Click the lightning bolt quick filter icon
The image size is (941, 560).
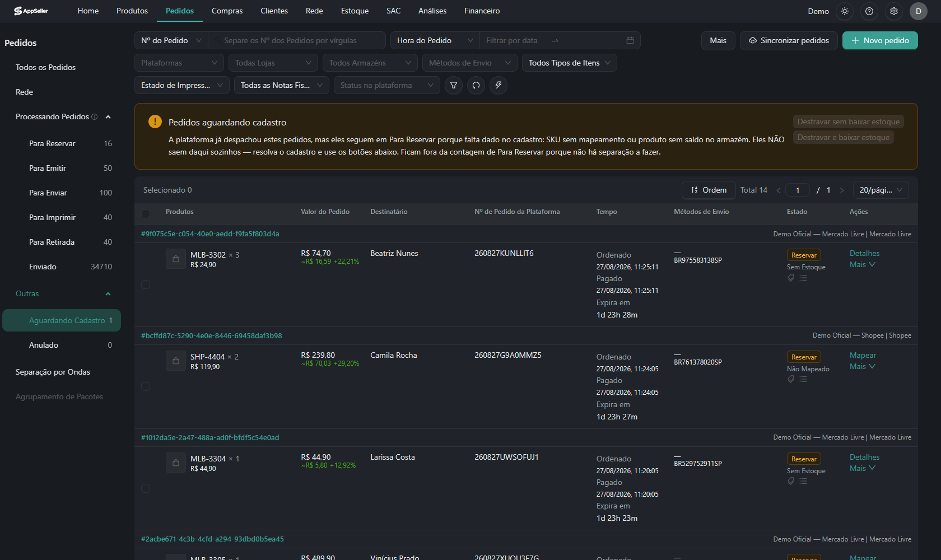point(499,85)
